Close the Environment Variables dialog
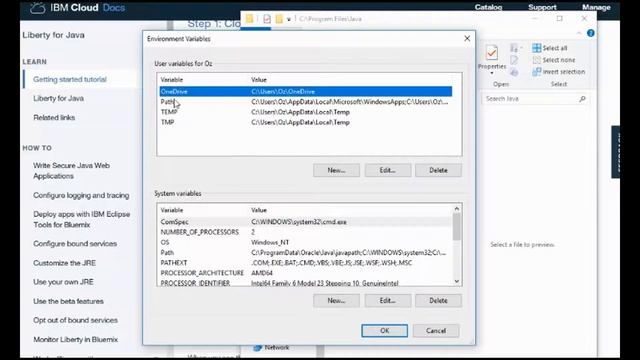Viewport: 640px width, 360px height. coord(467,38)
